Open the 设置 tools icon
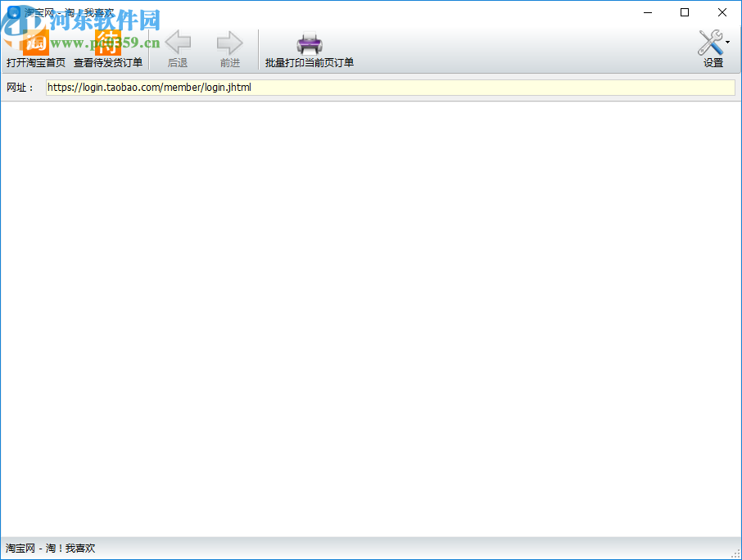742x560 pixels. coord(710,43)
